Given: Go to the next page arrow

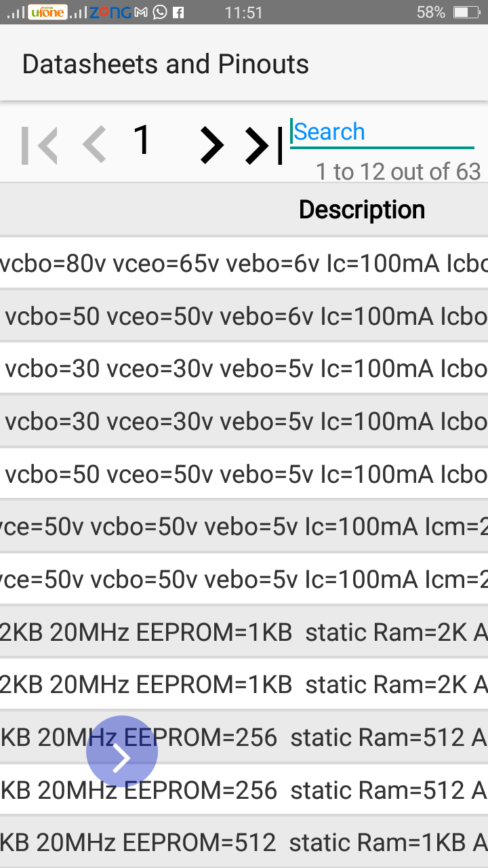Looking at the screenshot, I should pyautogui.click(x=211, y=145).
